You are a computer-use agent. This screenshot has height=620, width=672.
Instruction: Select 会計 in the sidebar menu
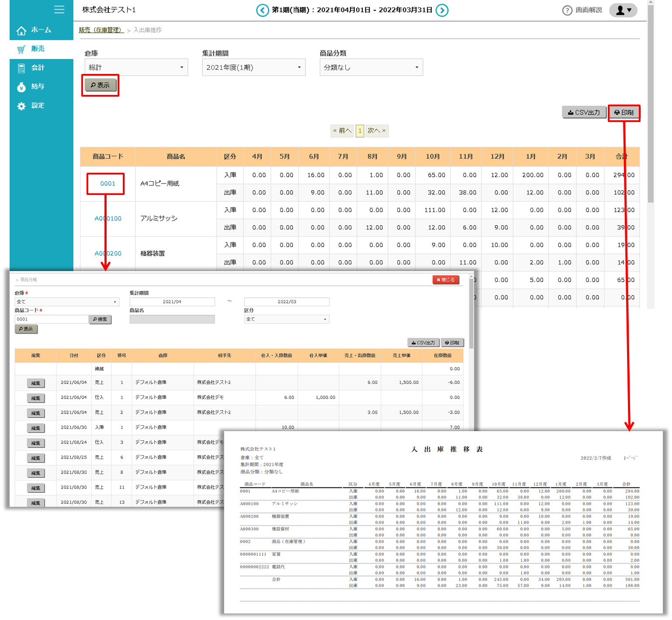37,68
